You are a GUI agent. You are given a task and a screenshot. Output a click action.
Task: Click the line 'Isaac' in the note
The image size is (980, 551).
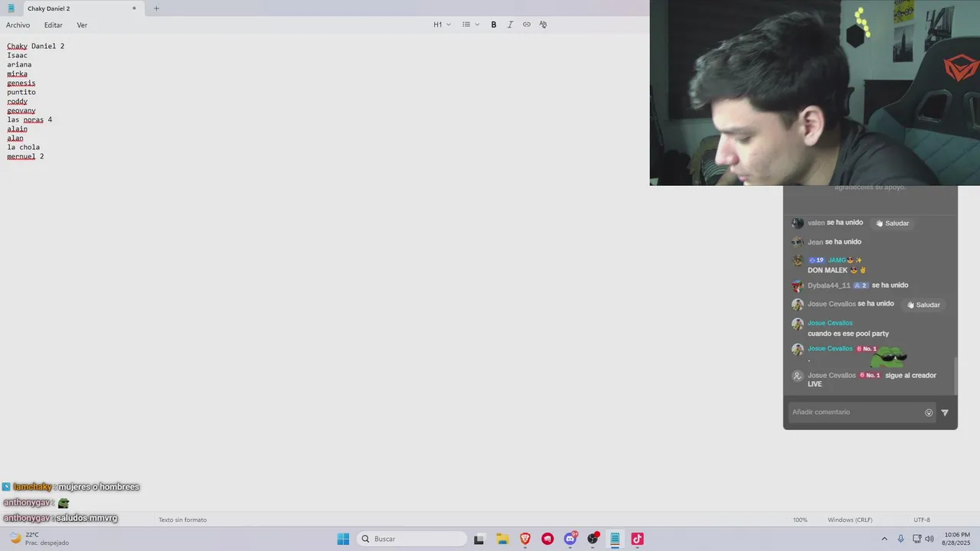(17, 55)
